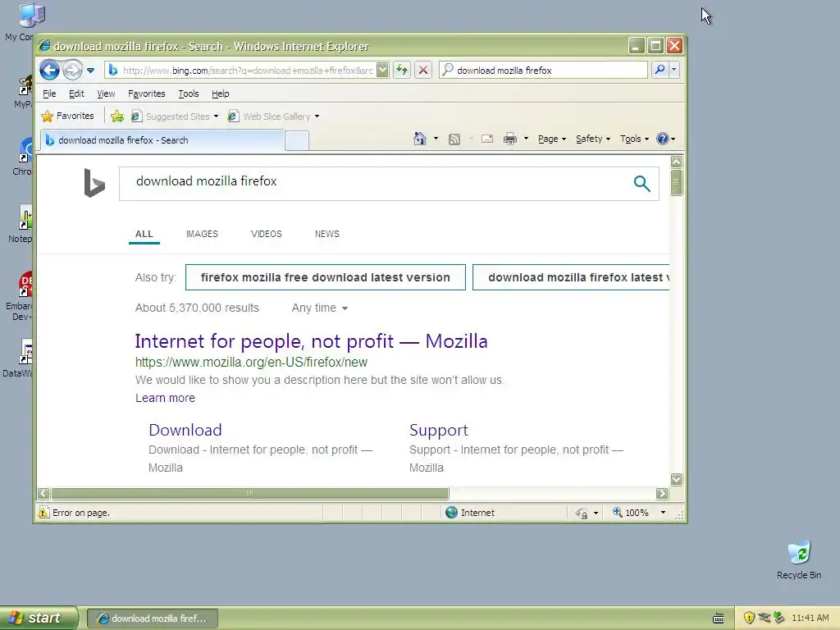Switch to NEWS results
This screenshot has width=840, height=630.
coord(327,234)
